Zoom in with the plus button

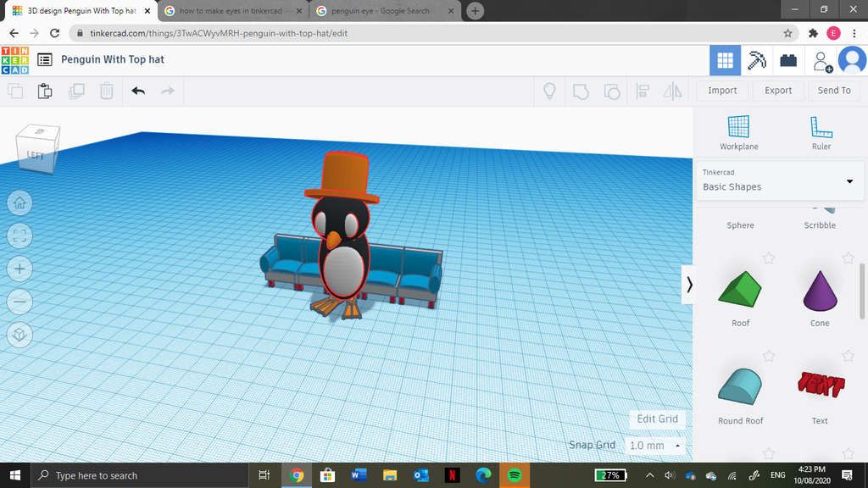point(19,269)
